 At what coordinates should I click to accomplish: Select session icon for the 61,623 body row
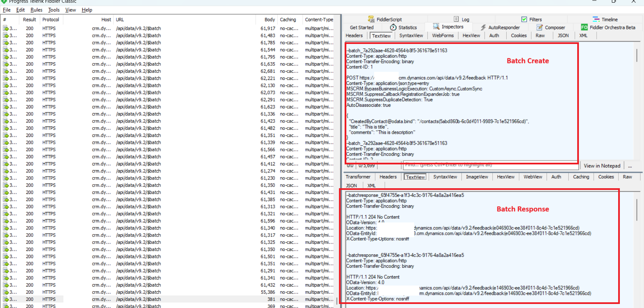[6, 107]
